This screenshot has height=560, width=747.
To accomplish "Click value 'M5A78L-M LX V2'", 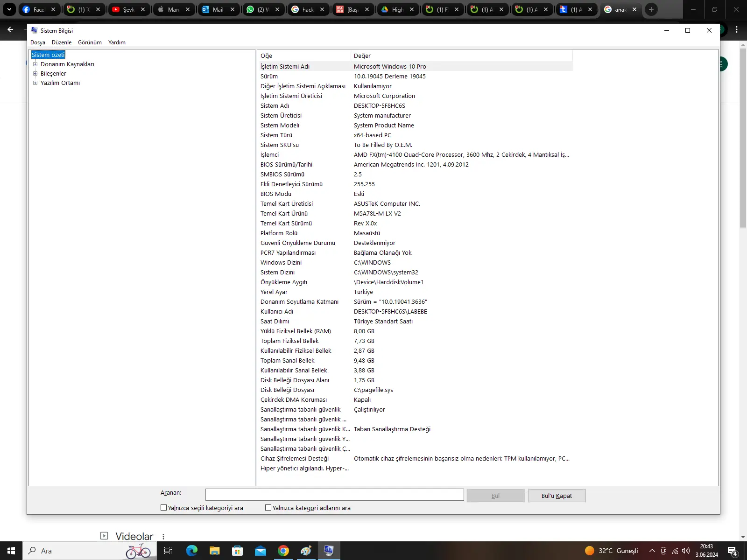I will click(x=377, y=214).
